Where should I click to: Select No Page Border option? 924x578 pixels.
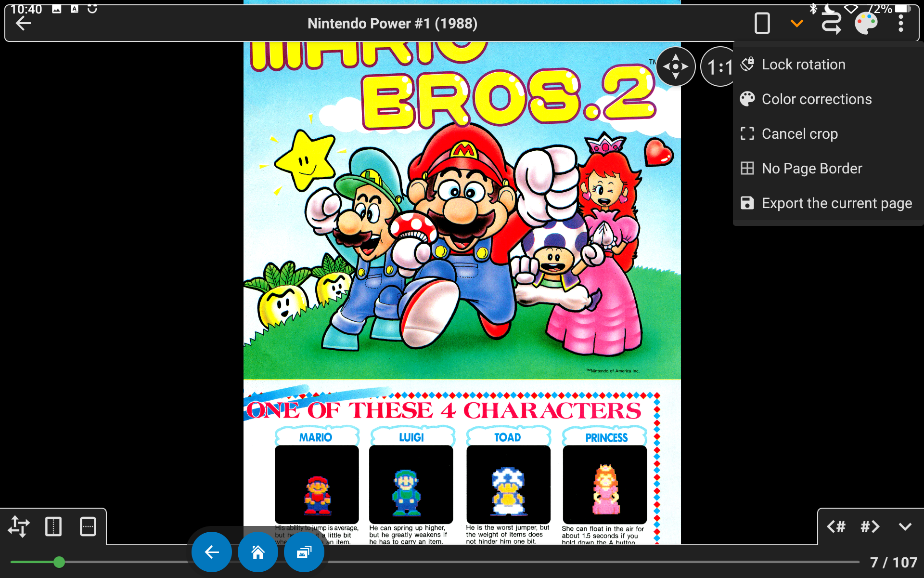[828, 169]
